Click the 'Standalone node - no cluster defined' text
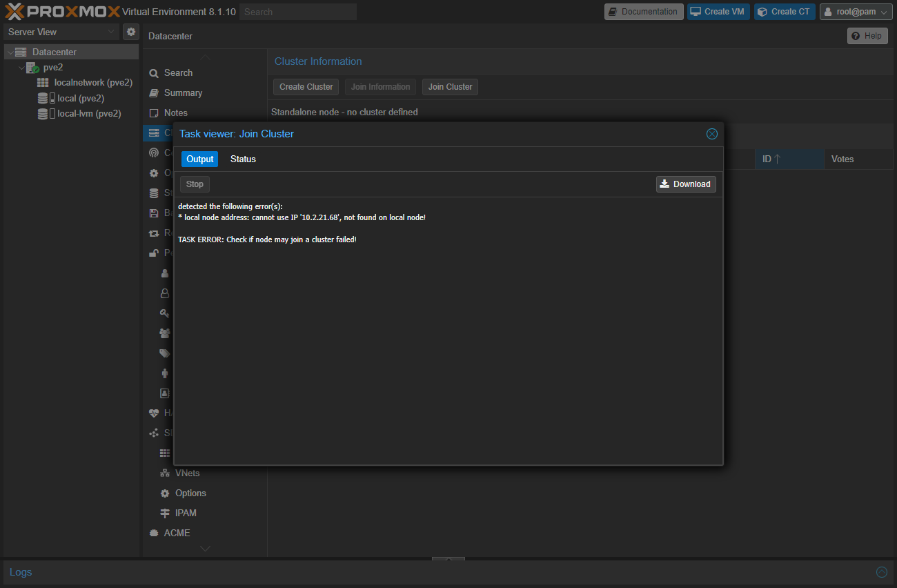The height and width of the screenshot is (588, 897). 344,112
